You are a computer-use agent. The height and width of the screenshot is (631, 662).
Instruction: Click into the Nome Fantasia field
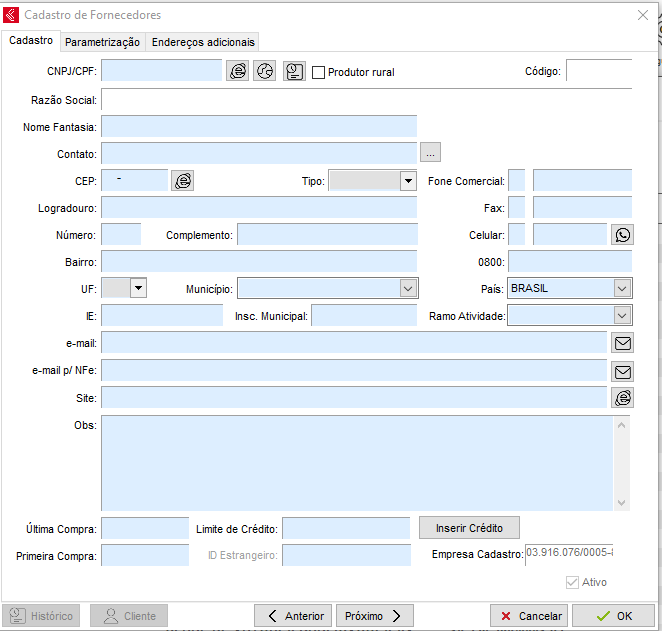[x=258, y=126]
